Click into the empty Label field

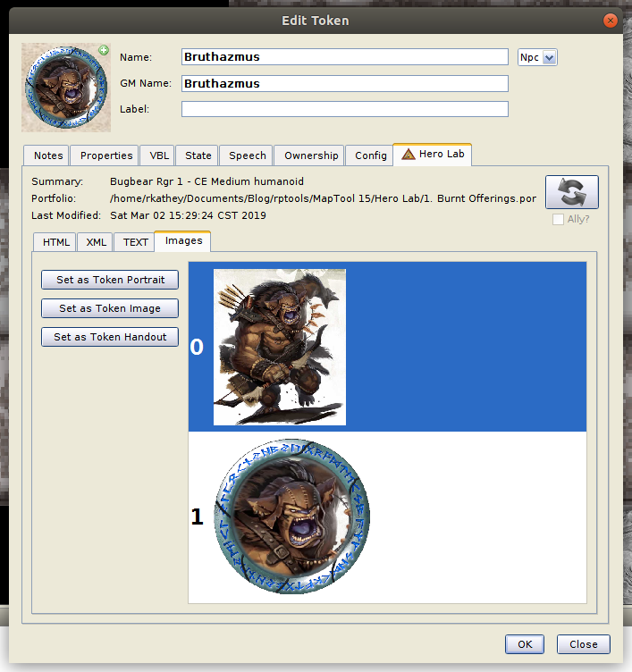click(x=345, y=109)
